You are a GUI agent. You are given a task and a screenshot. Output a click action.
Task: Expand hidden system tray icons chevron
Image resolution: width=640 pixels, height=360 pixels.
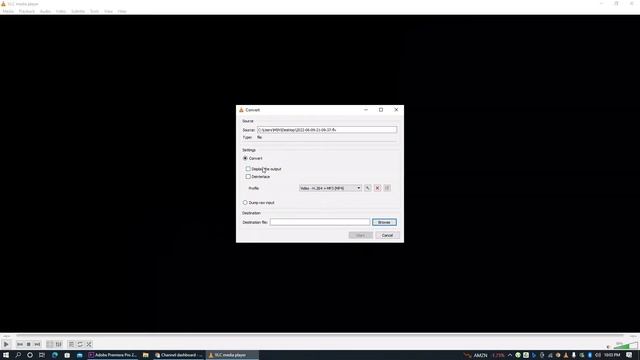click(510, 355)
